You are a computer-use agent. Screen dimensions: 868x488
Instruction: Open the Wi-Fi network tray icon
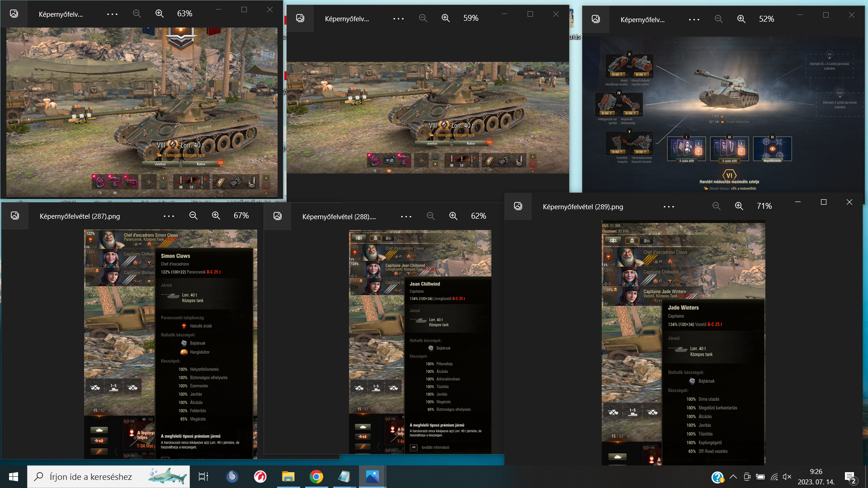pos(774,477)
